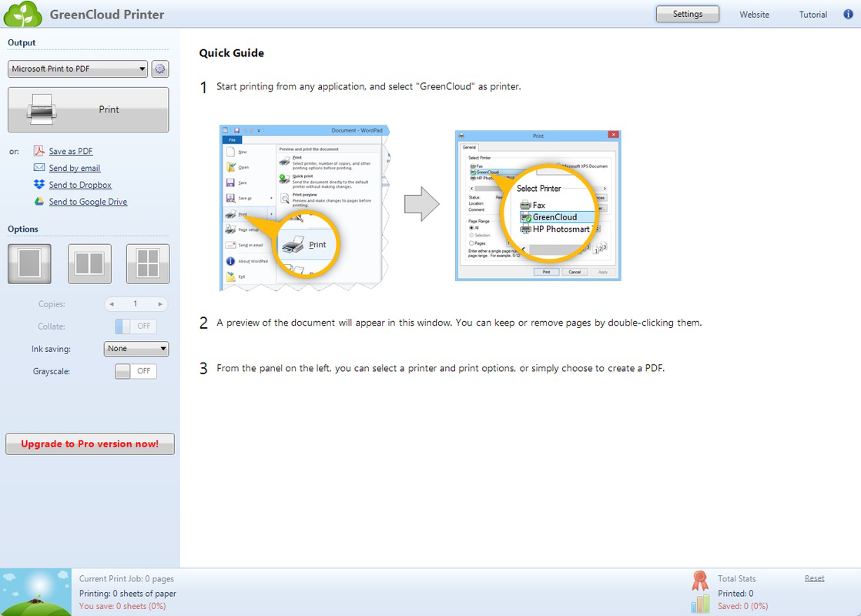
Task: Click the award ribbon icon by Total Stats
Action: pos(700,581)
